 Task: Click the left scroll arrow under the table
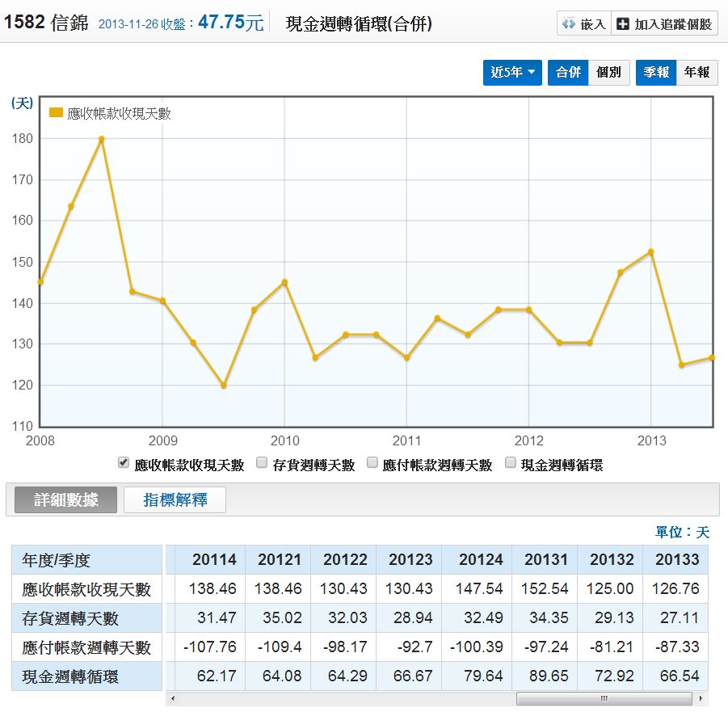coord(170,698)
